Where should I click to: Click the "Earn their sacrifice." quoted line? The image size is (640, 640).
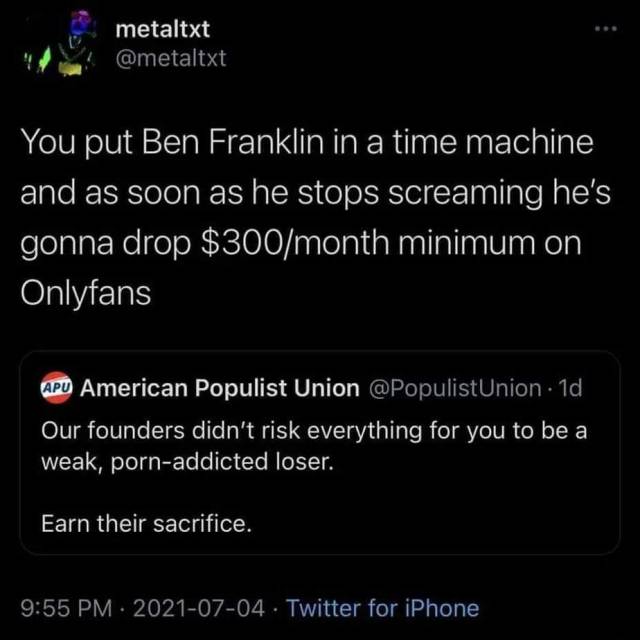point(146,521)
